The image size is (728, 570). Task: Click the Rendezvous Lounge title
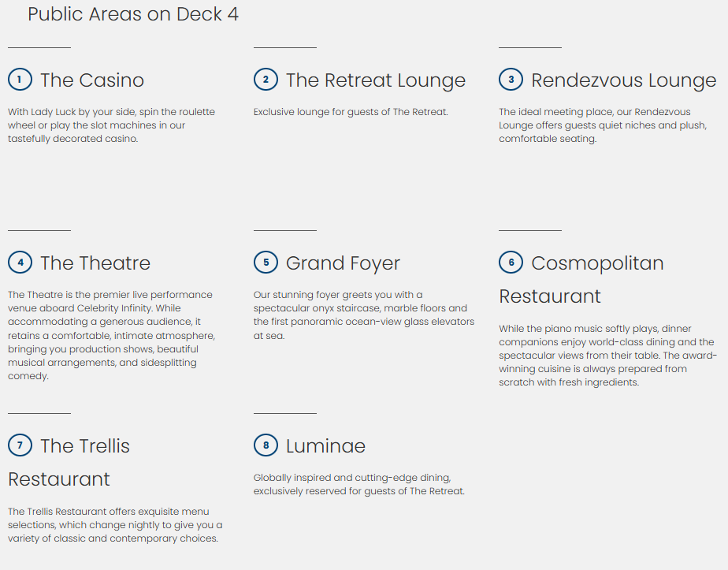pyautogui.click(x=623, y=80)
